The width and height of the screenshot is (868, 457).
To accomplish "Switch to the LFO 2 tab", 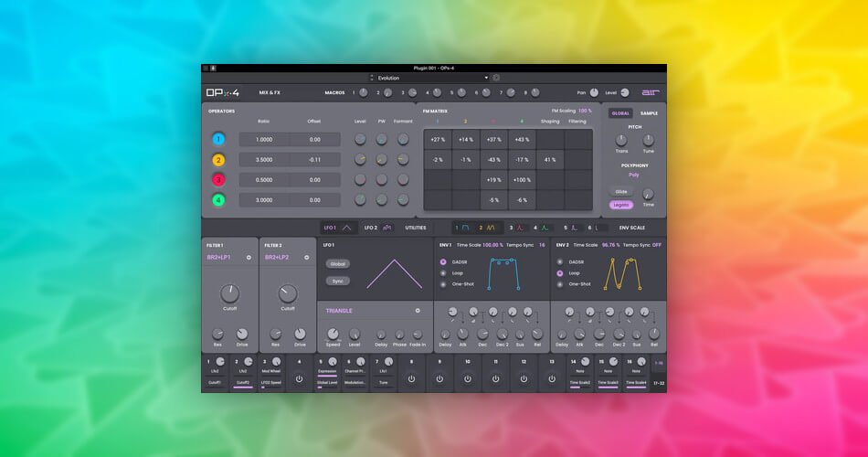I will (x=378, y=228).
